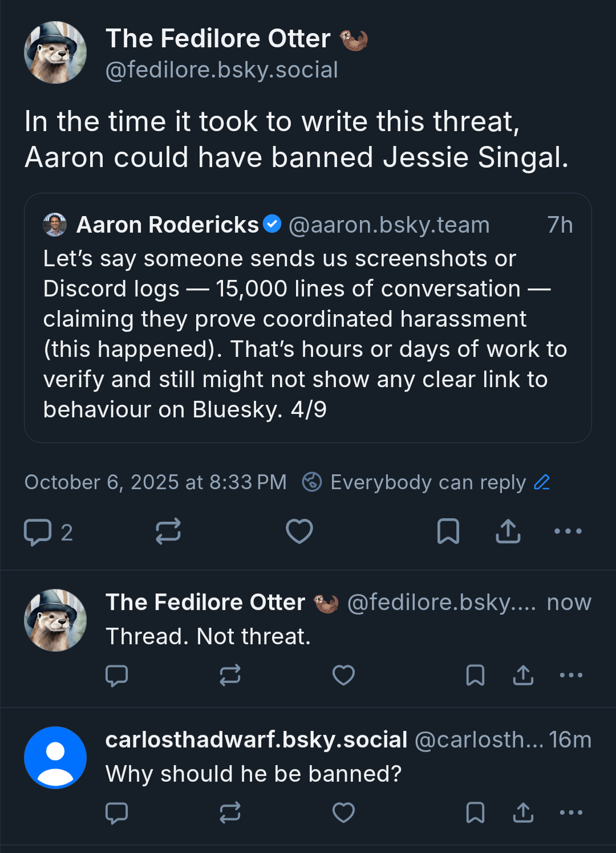This screenshot has width=616, height=853.
Task: Open more options menu on main post
Action: pyautogui.click(x=568, y=531)
